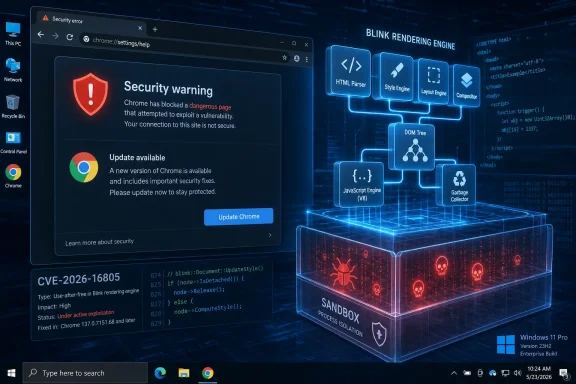This screenshot has width=576, height=384.
Task: Open the volume tray icon
Action: [x=518, y=373]
